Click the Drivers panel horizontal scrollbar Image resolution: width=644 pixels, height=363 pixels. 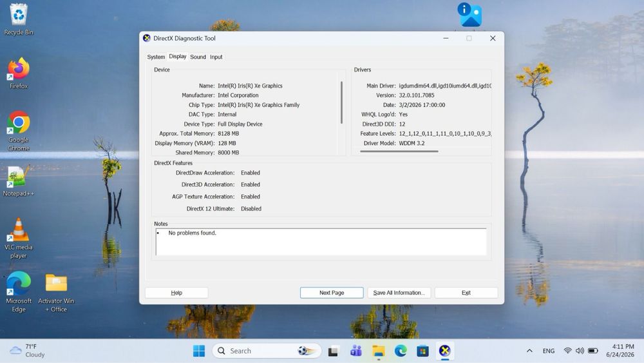point(399,152)
